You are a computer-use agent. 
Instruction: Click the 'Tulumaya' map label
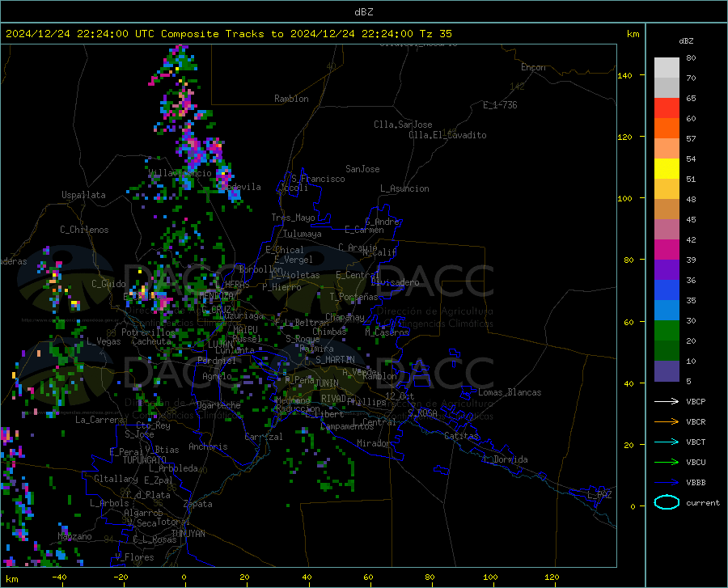point(303,234)
